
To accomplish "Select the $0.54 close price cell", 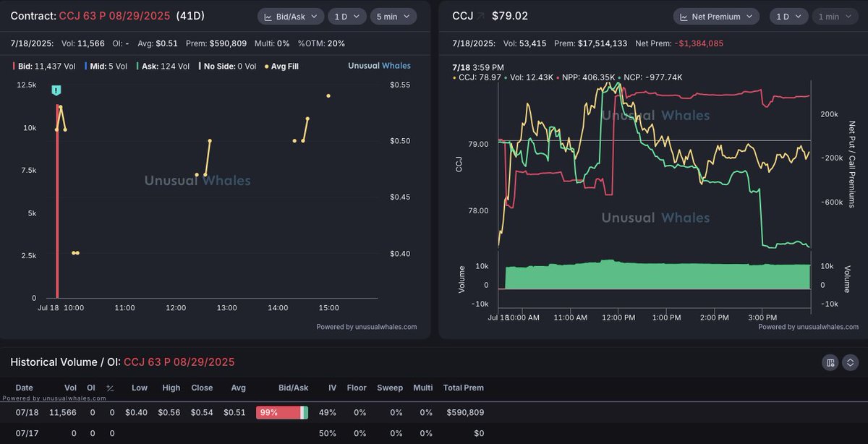I will pos(202,412).
